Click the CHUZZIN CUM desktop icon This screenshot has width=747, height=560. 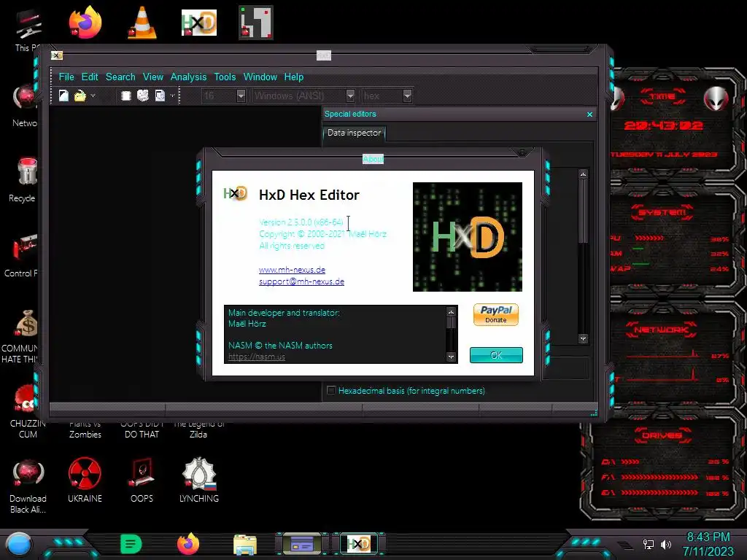pyautogui.click(x=27, y=399)
